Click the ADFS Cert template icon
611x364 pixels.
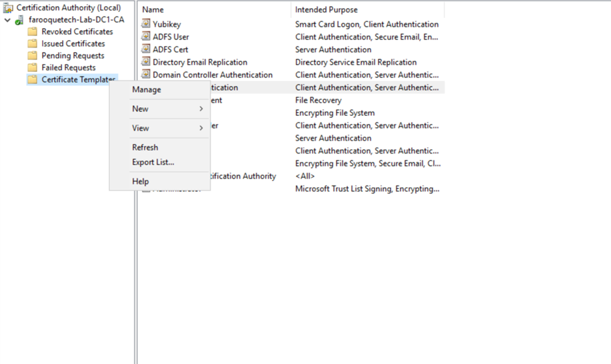click(146, 49)
